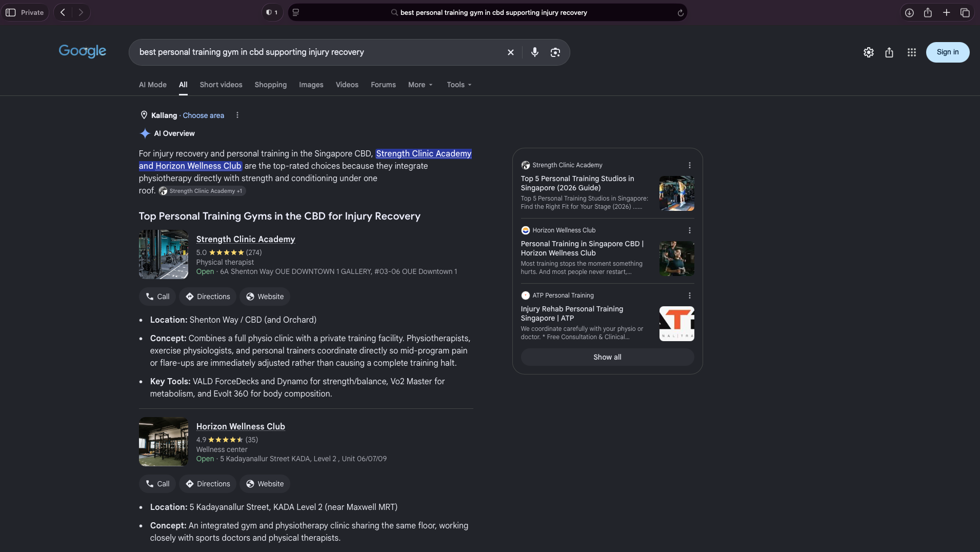Screen dimensions: 980x552
Task: Go to Google homepage logo
Action: point(82,51)
